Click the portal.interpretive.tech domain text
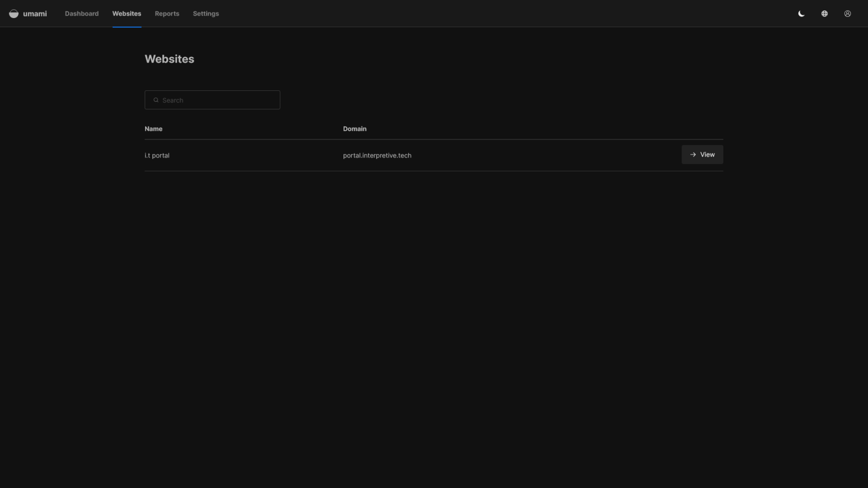 (x=377, y=155)
